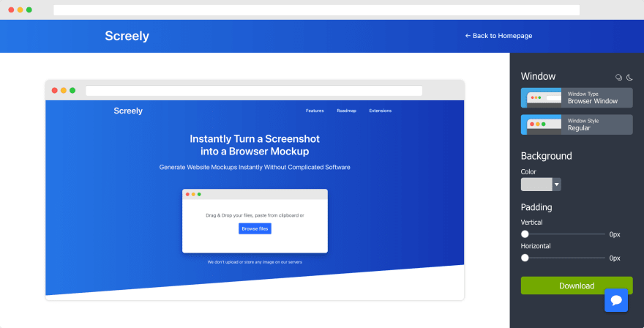Click the green maximize dot in the mockup preview
The width and height of the screenshot is (644, 328).
pos(72,91)
